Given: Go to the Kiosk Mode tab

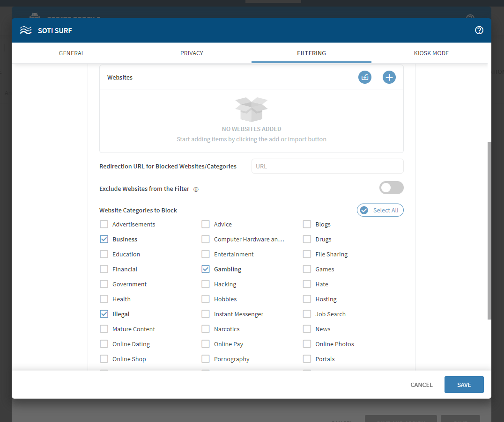Looking at the screenshot, I should (431, 53).
